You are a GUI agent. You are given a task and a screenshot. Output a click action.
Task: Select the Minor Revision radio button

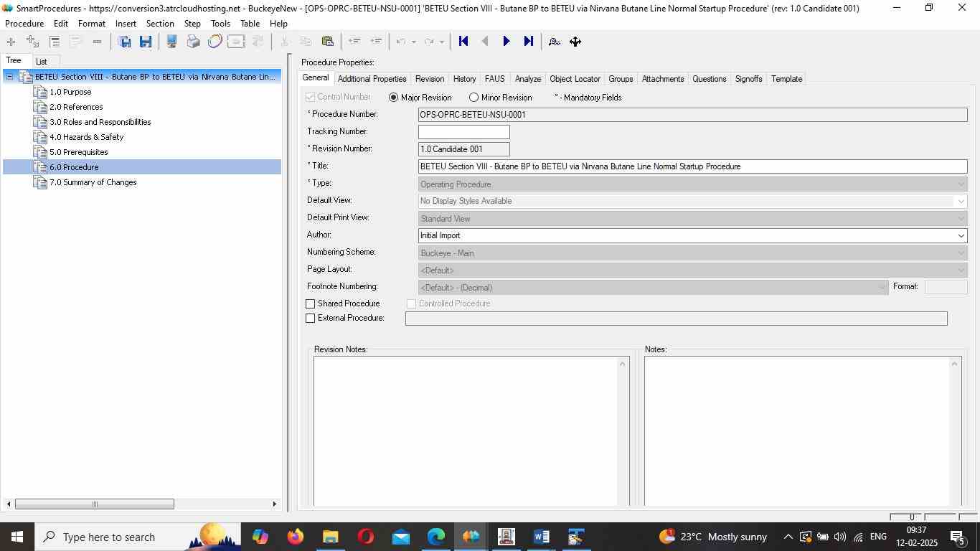pos(473,98)
